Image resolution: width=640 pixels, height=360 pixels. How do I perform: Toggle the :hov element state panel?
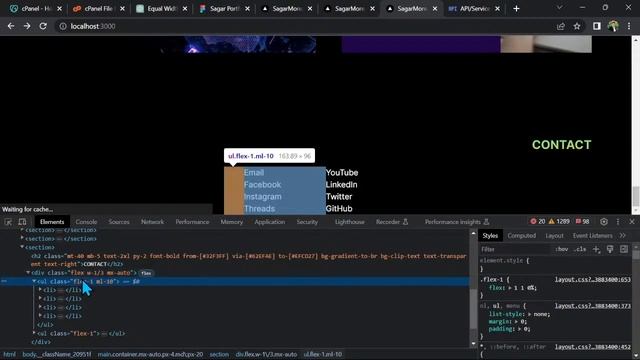tap(562, 249)
